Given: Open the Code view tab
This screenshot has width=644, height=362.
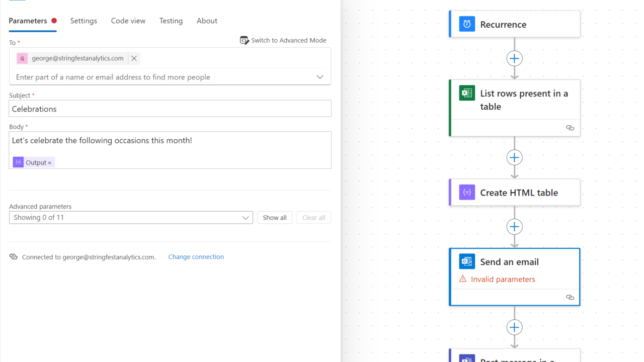Looking at the screenshot, I should [128, 21].
